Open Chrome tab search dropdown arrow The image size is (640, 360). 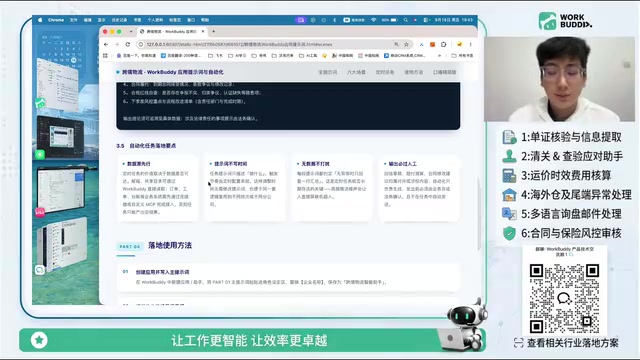click(x=131, y=31)
